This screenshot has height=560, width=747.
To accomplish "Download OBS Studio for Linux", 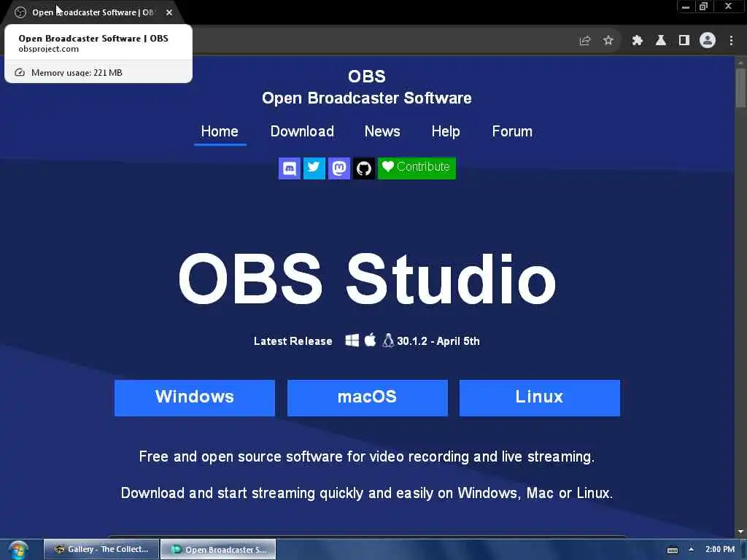I will (539, 397).
